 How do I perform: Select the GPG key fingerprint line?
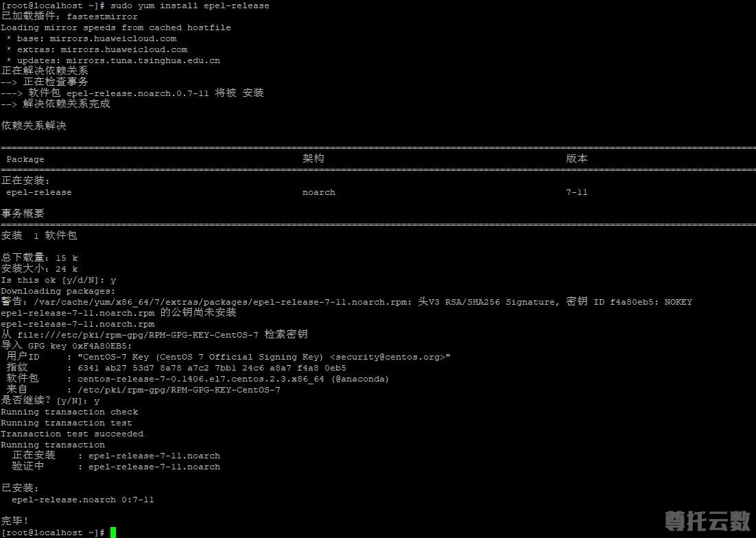tap(211, 368)
